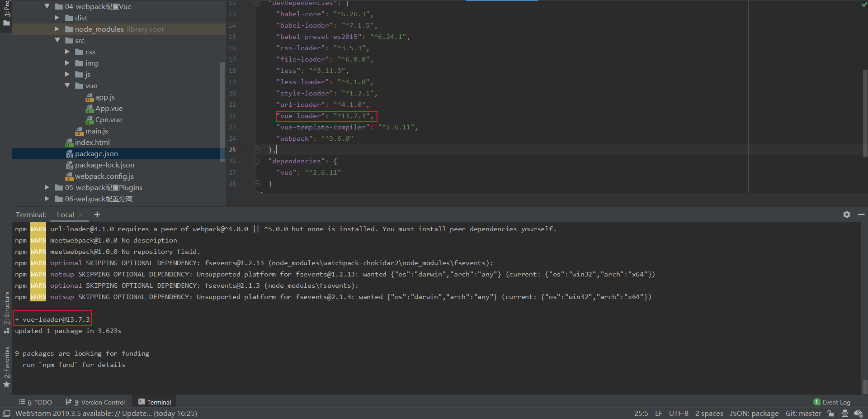Click the + vue-loader@13.7.3 terminal output
868x419 pixels.
[x=52, y=319]
